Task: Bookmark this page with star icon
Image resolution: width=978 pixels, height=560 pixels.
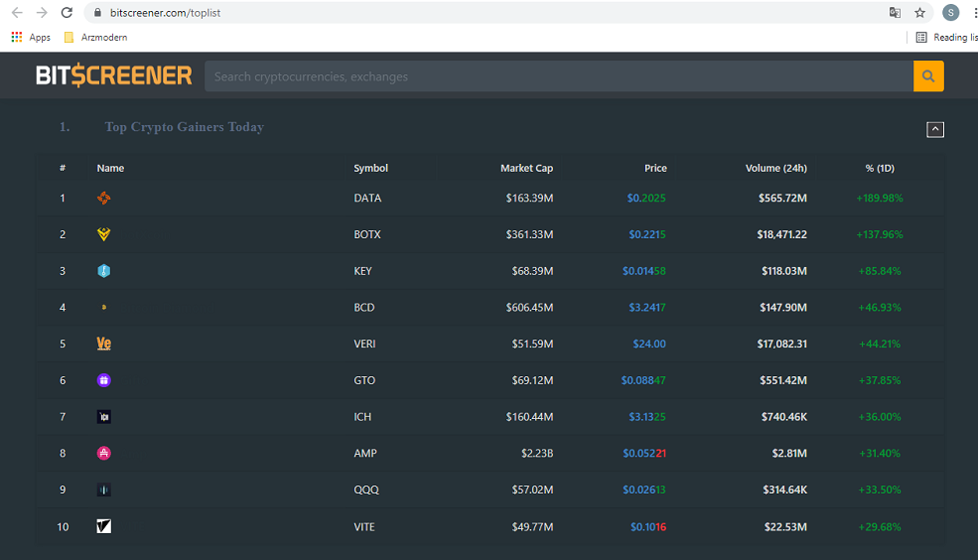Action: click(920, 12)
